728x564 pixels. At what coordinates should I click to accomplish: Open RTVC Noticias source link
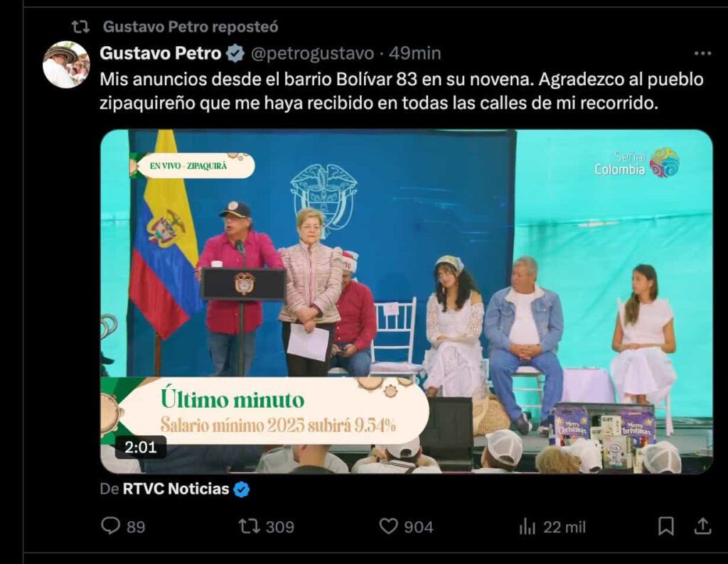pos(176,489)
